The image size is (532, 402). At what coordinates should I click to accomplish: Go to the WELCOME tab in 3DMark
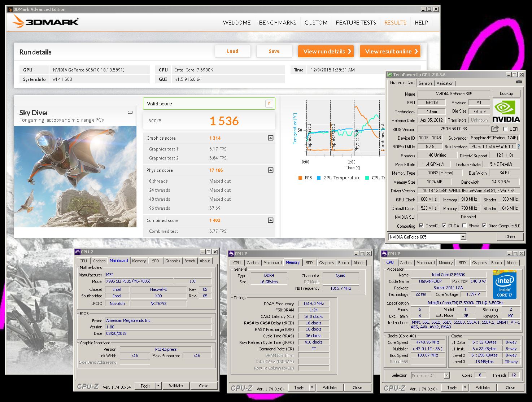coord(237,22)
